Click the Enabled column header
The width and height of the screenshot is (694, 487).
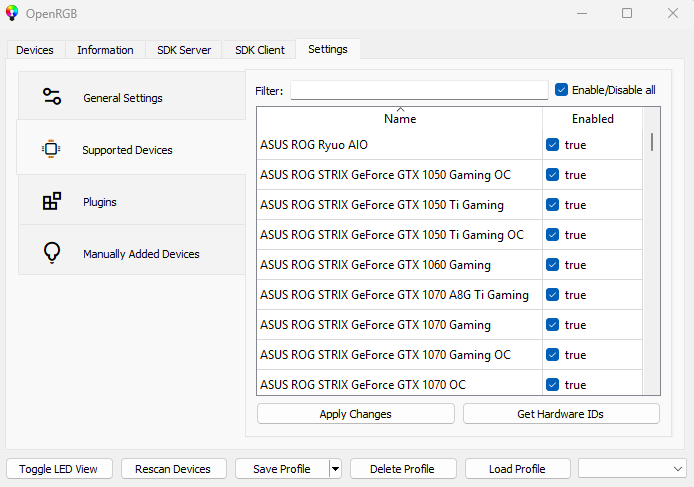[592, 119]
